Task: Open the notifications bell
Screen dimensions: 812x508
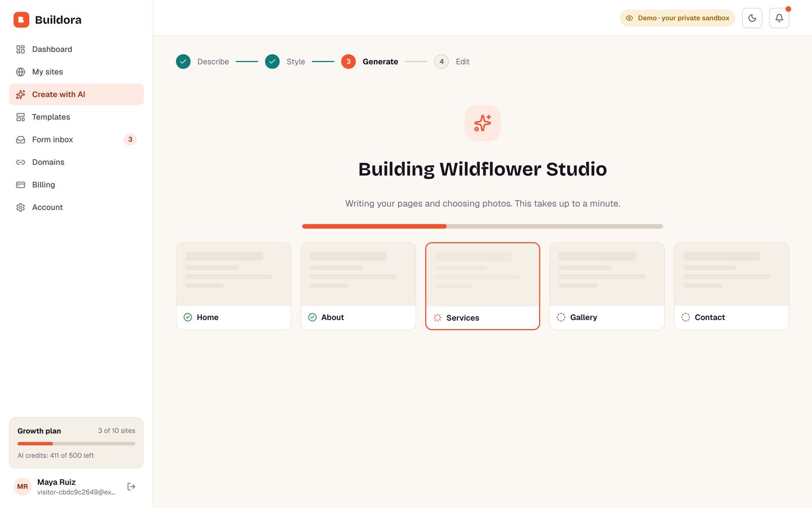Action: point(779,18)
